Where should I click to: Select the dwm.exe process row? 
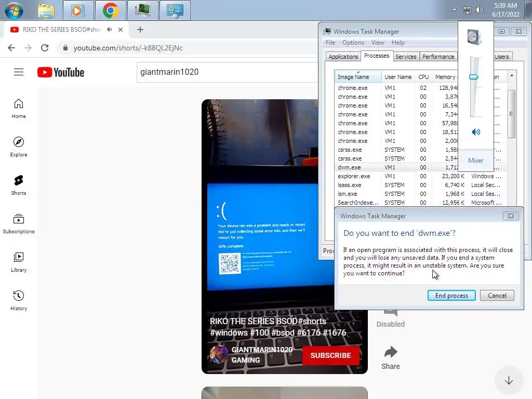tap(396, 167)
